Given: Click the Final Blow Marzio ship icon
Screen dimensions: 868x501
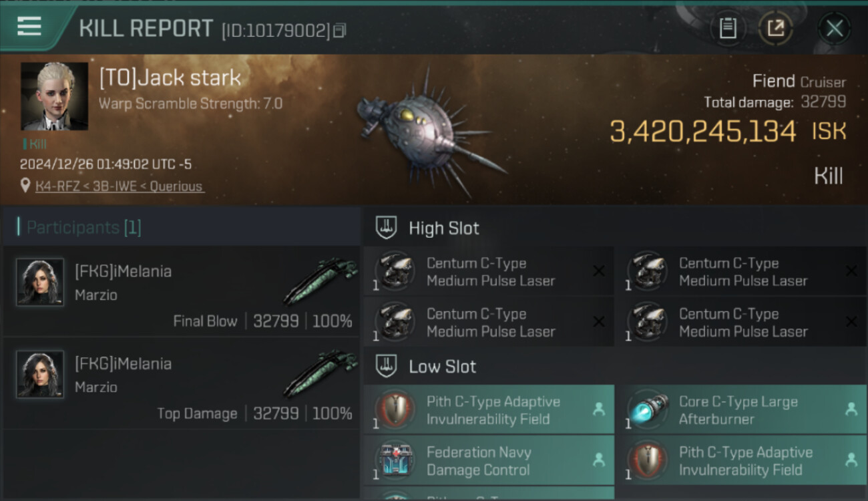Looking at the screenshot, I should [x=320, y=281].
